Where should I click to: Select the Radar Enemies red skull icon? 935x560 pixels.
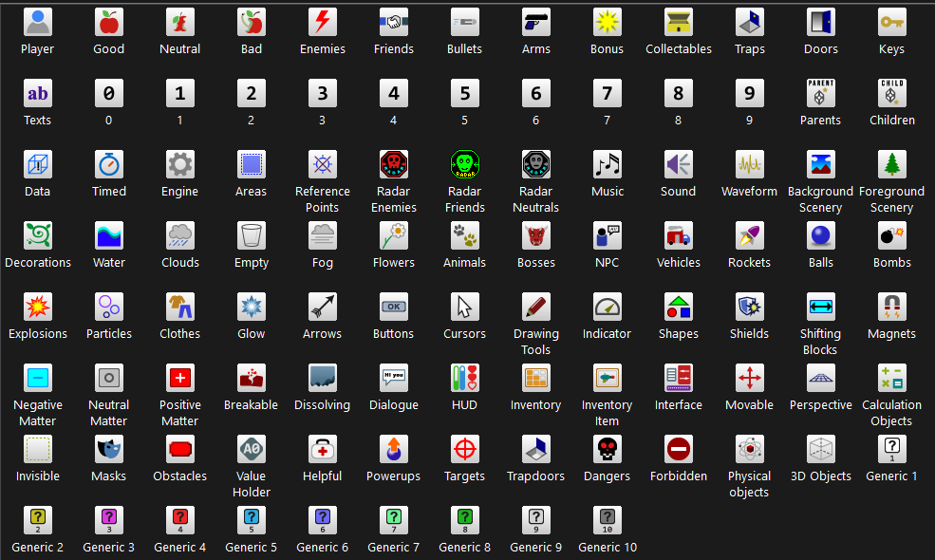click(x=394, y=164)
